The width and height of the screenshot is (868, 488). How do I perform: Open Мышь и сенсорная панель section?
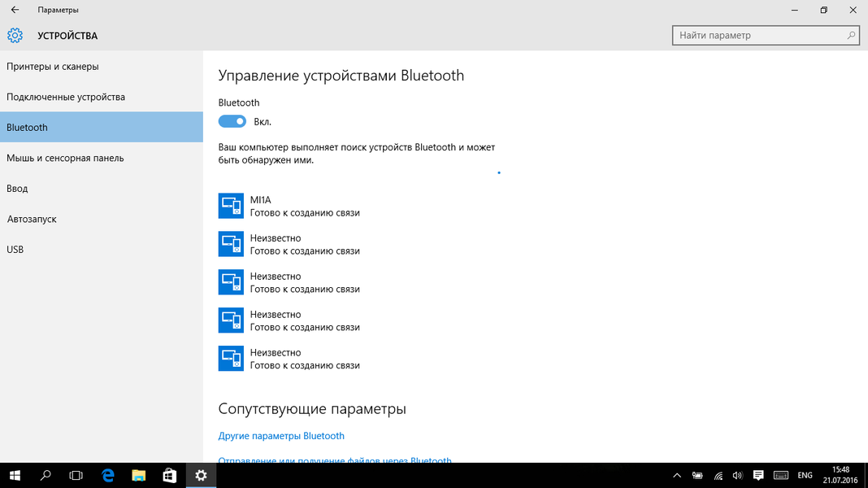pyautogui.click(x=65, y=158)
